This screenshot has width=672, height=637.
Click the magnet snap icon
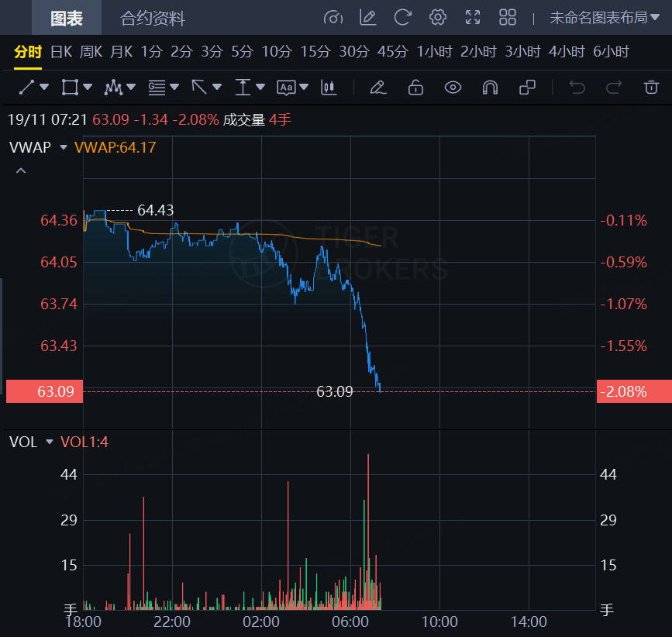pyautogui.click(x=490, y=88)
